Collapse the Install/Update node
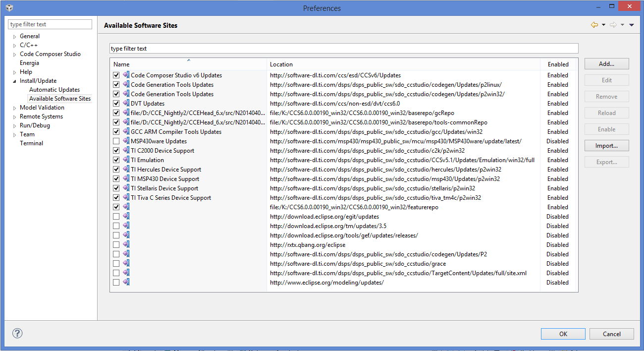The height and width of the screenshot is (351, 644). 14,81
